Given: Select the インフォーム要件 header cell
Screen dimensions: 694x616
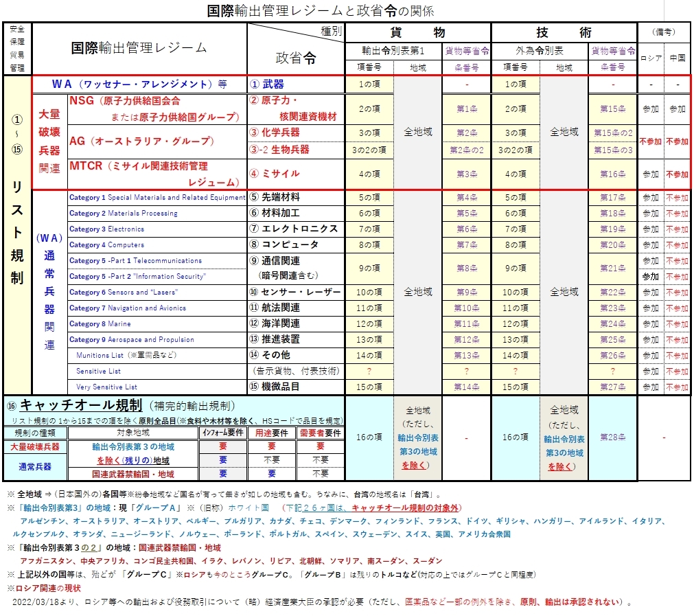Looking at the screenshot, I should click(x=223, y=433).
